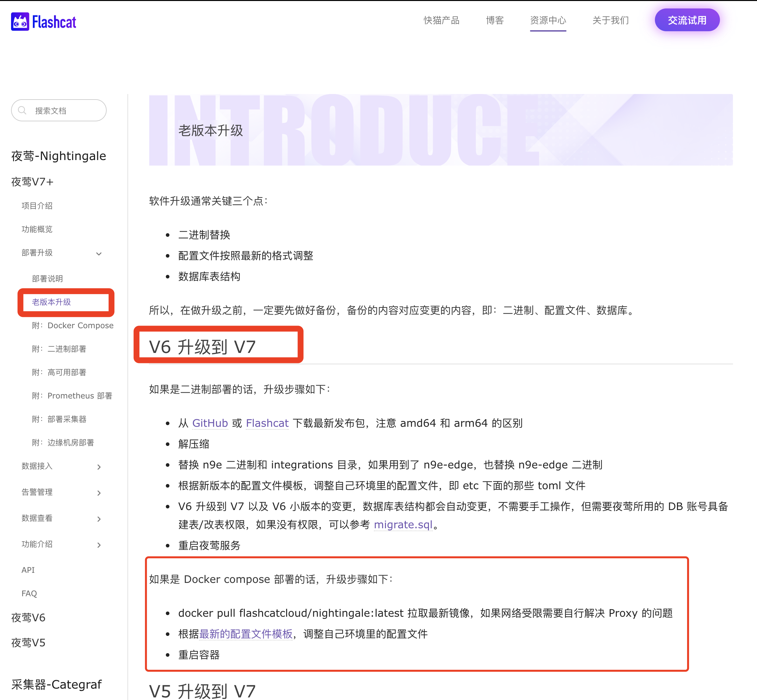Select 附：Prometheus 部署 in sidebar
Viewport: 757px width, 700px height.
pyautogui.click(x=72, y=396)
